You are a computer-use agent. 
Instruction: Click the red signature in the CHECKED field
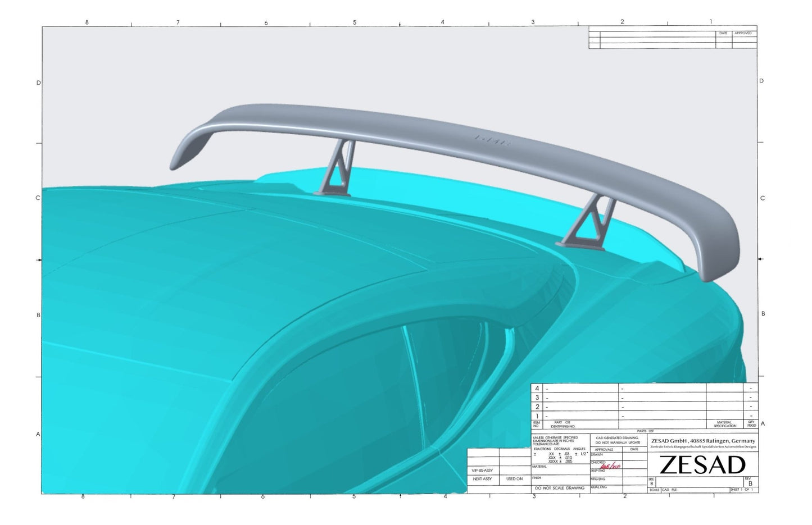[x=610, y=466]
